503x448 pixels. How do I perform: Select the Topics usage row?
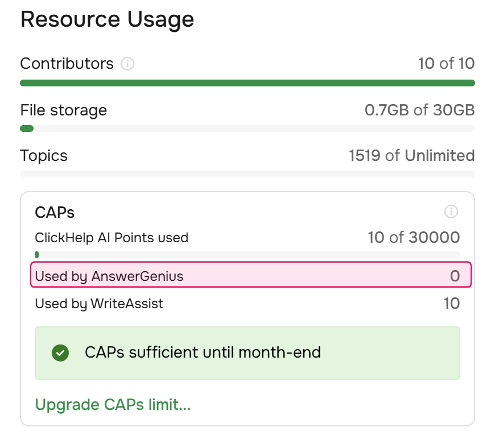248,155
